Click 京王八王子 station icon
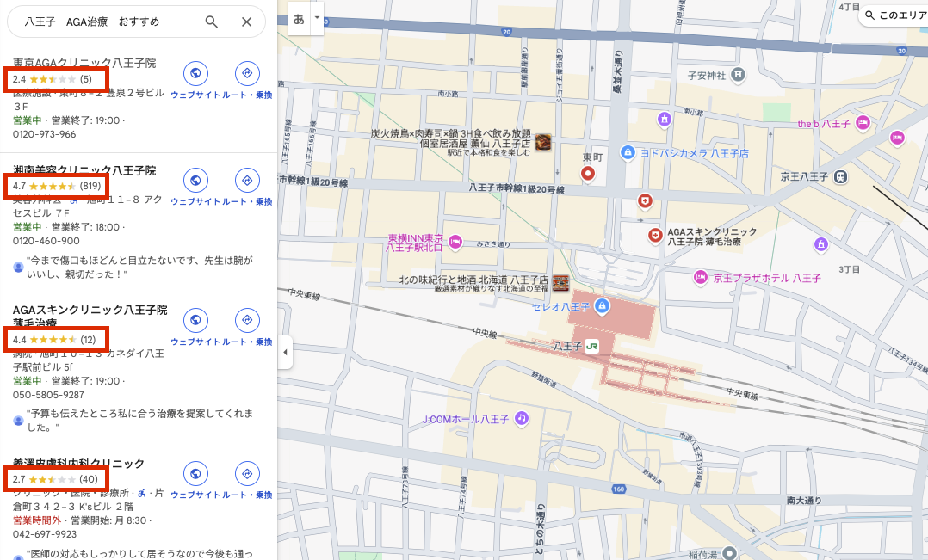Viewport: 928px width, 560px height. tap(840, 176)
